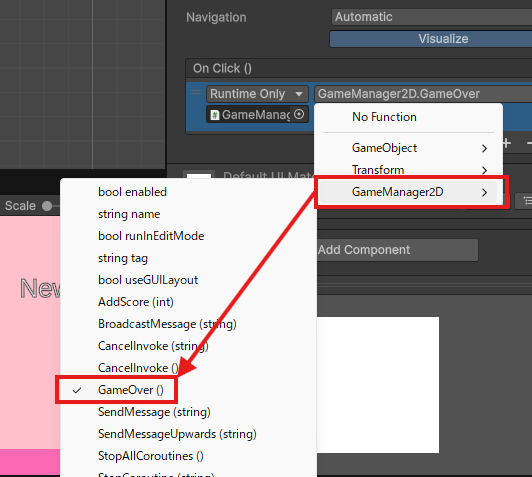Pick SendMessageUpwards (string) function

pos(188,434)
